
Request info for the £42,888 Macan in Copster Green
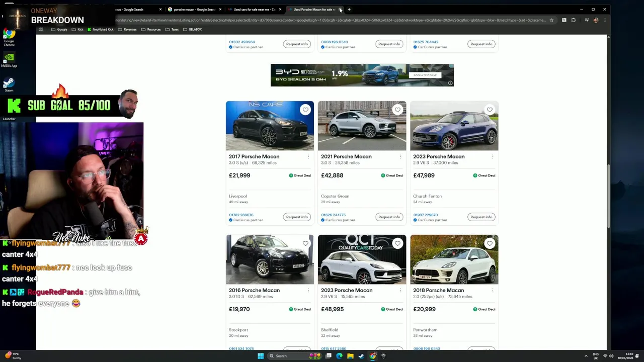[389, 217]
